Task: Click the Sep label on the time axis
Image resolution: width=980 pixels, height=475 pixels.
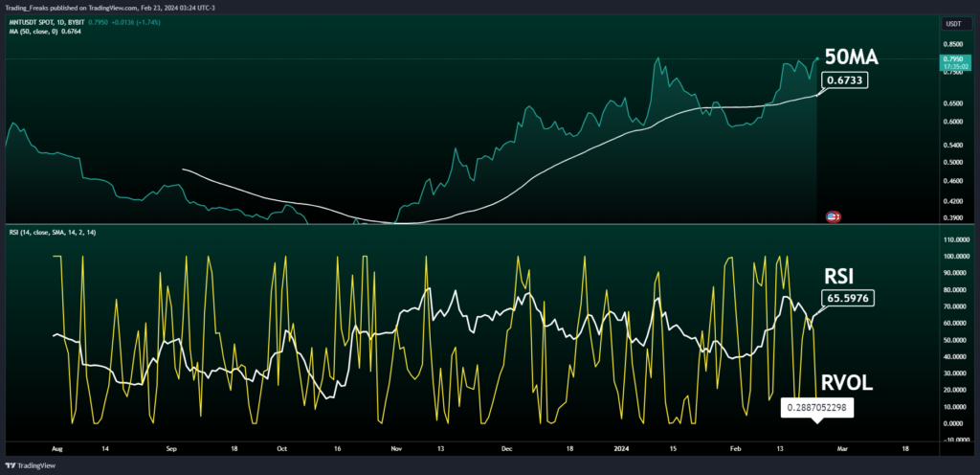Action: coord(172,449)
